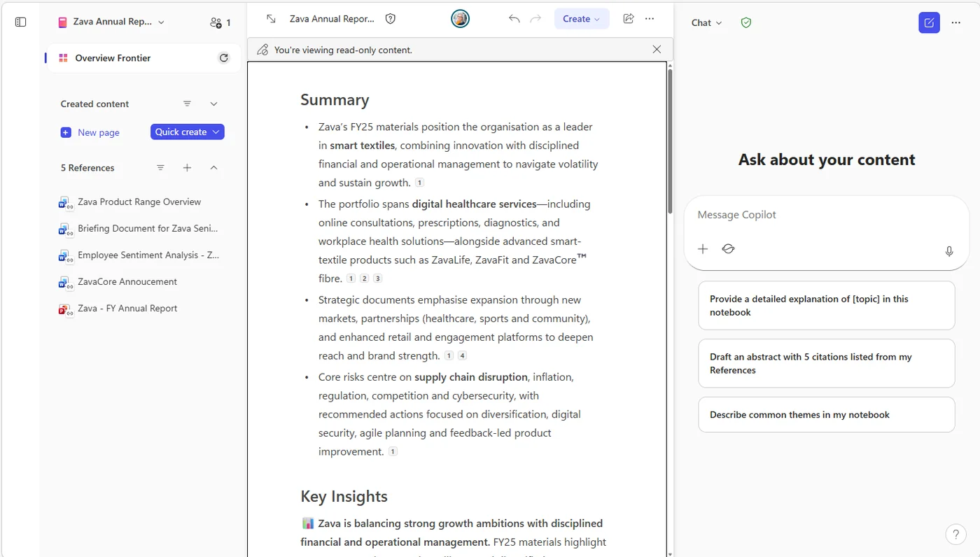Open the sensitivity shield icon beside title
This screenshot has width=980, height=557.
point(391,19)
